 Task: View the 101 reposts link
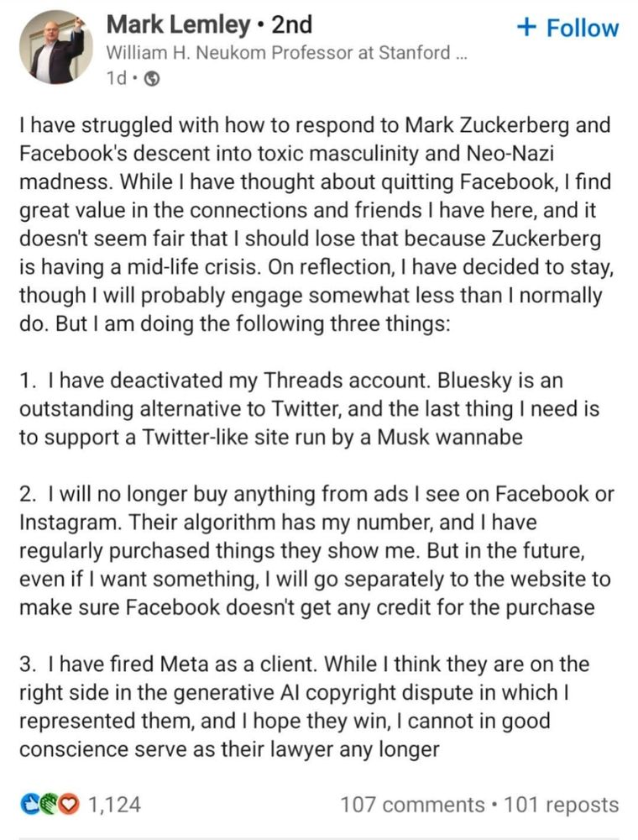(x=561, y=804)
